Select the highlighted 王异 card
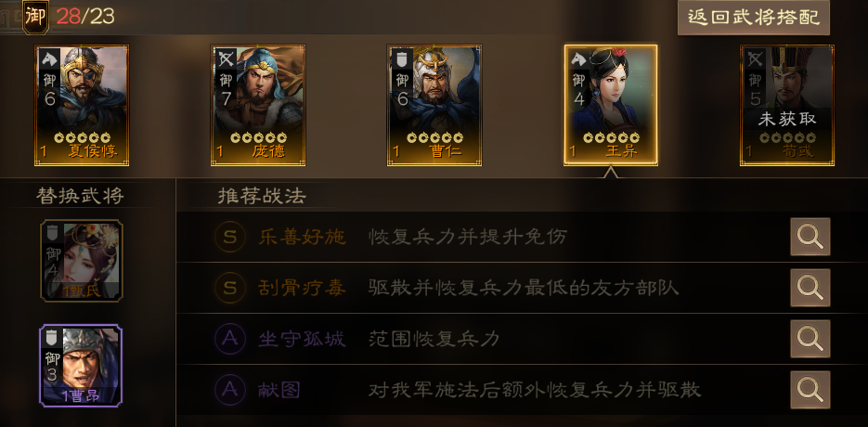This screenshot has width=868, height=427. point(611,105)
